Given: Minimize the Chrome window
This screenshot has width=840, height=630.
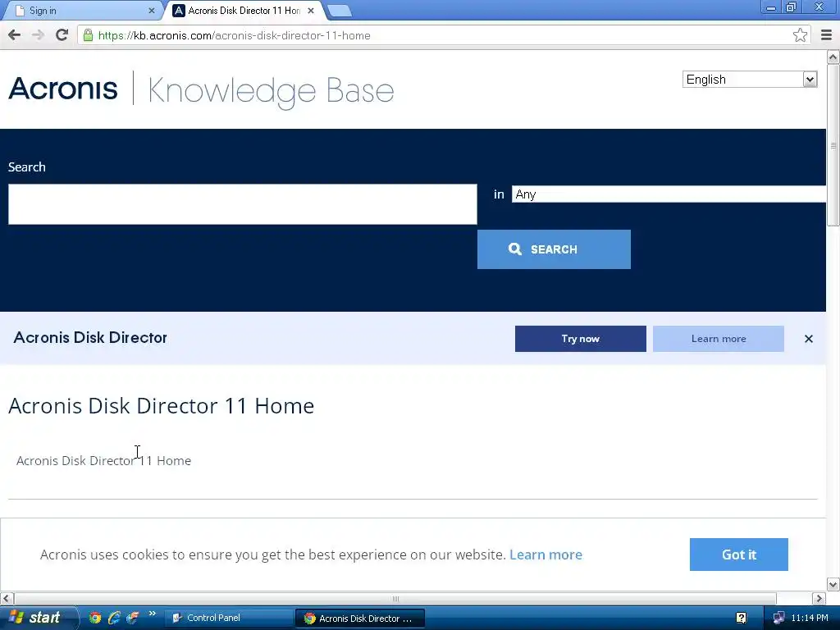Looking at the screenshot, I should point(771,7).
